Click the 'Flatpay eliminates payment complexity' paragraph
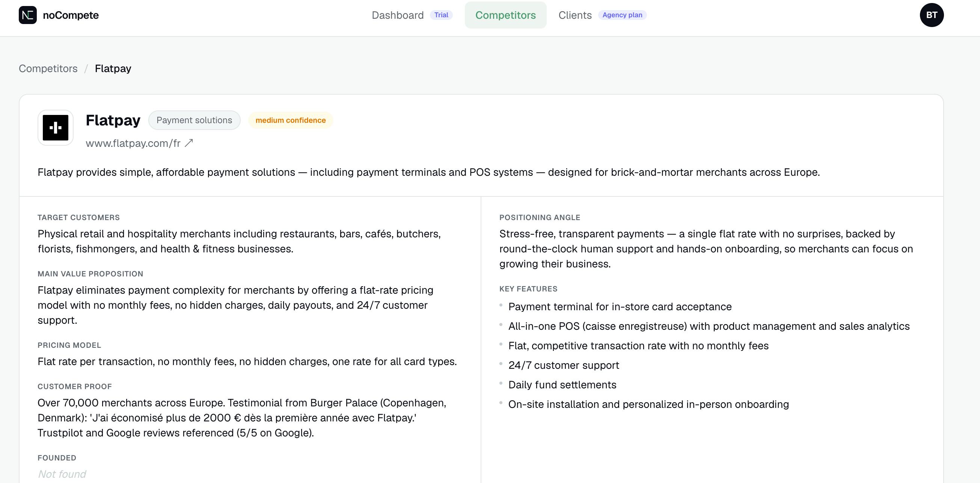The height and width of the screenshot is (483, 980). 235,305
